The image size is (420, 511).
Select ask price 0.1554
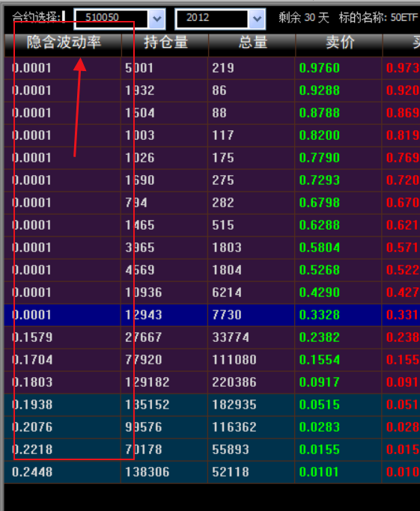pos(320,360)
